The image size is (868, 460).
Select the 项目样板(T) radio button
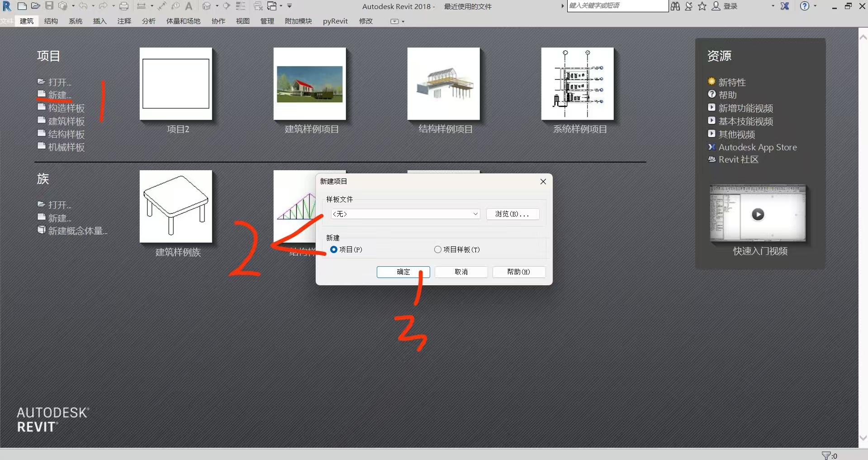437,249
